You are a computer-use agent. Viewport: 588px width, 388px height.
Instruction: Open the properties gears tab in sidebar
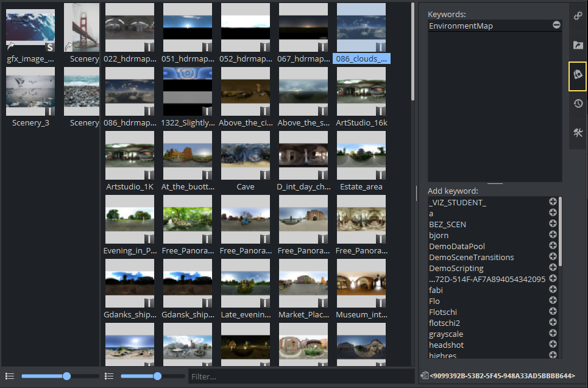point(578,15)
